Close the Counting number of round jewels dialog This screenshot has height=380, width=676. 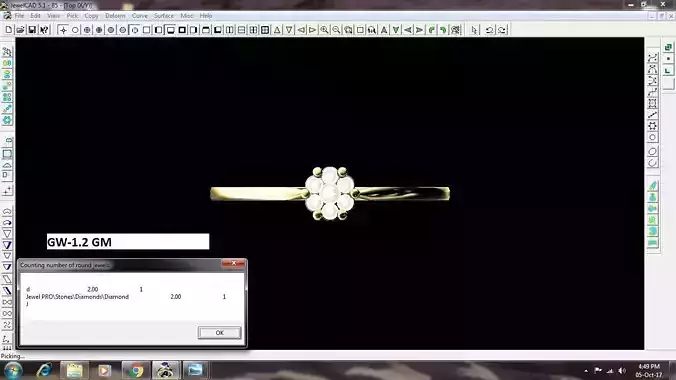(x=234, y=264)
